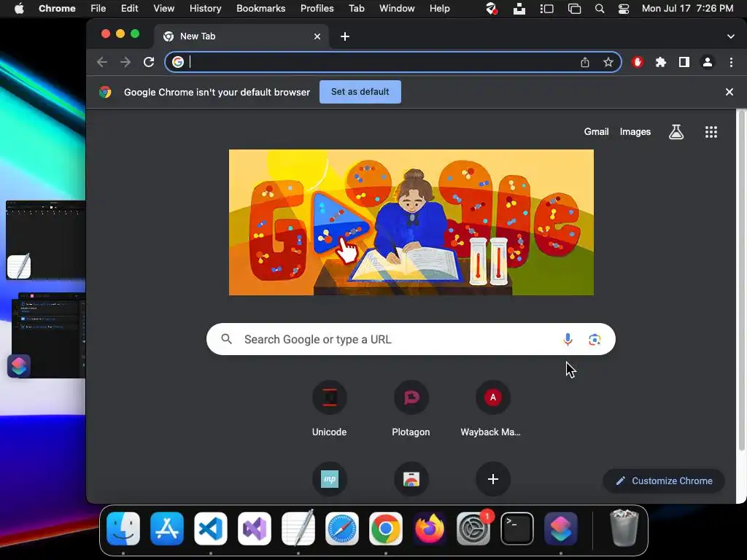Click the Google icon in address bar
This screenshot has width=747, height=560.
point(178,62)
